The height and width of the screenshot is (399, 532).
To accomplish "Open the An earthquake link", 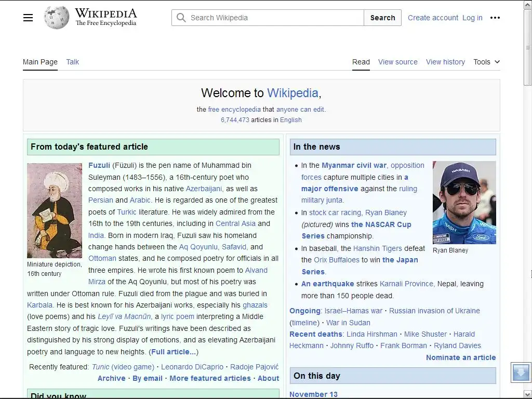I will tap(327, 284).
